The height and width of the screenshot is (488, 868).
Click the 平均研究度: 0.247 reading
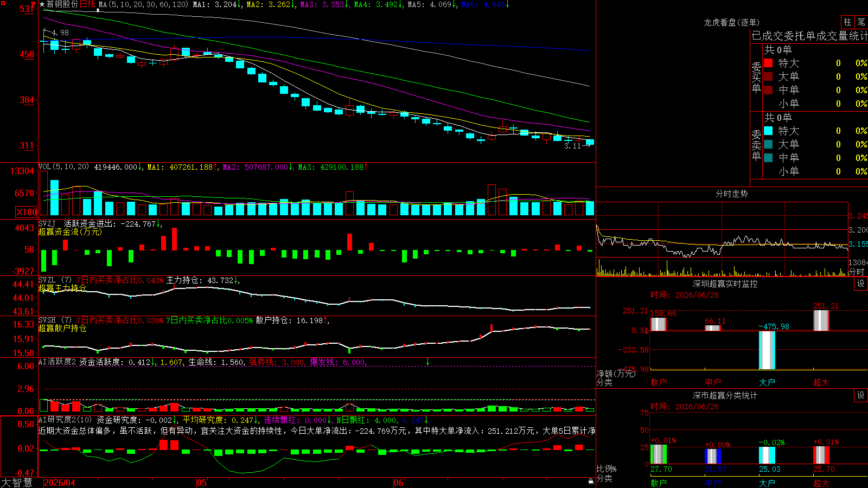click(220, 420)
